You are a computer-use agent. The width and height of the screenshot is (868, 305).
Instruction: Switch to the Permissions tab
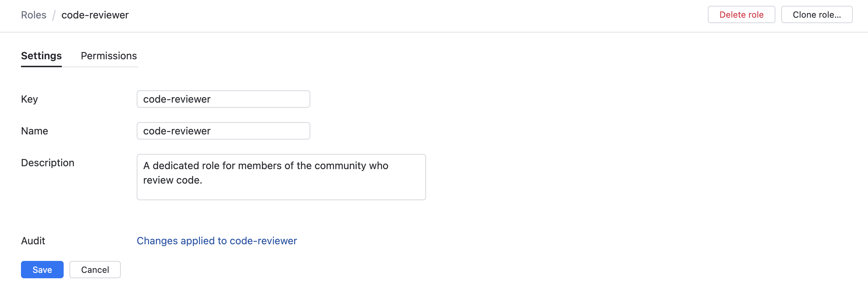109,56
